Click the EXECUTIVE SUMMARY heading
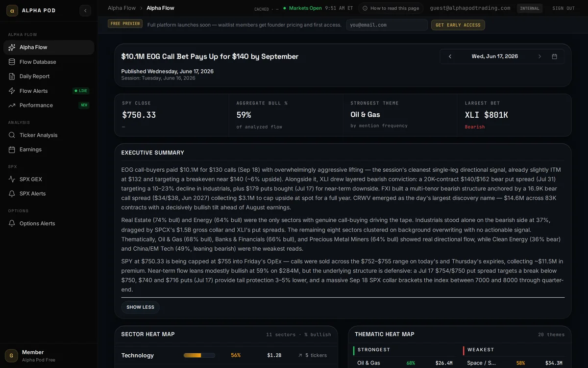 click(153, 153)
